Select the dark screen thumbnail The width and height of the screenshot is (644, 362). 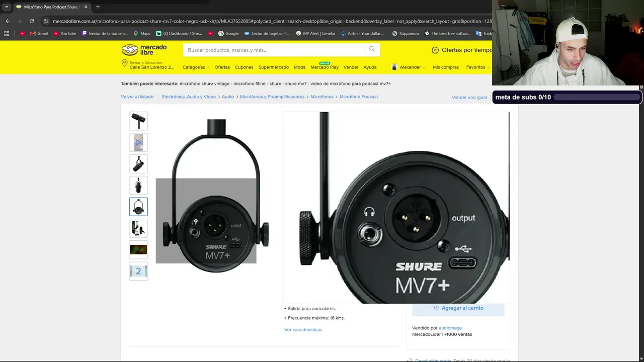click(x=138, y=249)
